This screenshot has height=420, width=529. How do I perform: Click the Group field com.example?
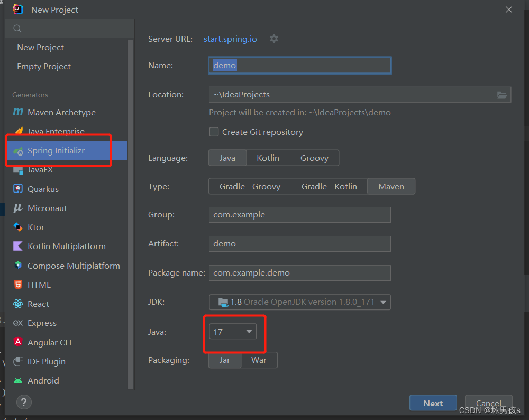coord(300,215)
